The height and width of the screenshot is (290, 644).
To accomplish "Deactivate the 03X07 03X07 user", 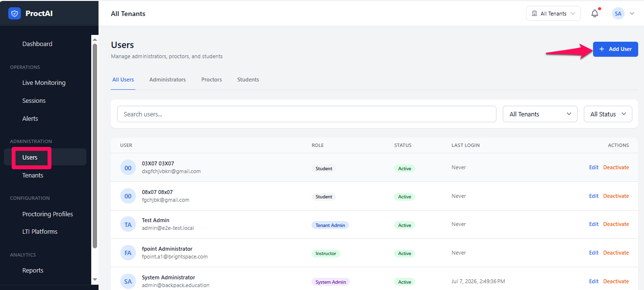I will pyautogui.click(x=616, y=167).
